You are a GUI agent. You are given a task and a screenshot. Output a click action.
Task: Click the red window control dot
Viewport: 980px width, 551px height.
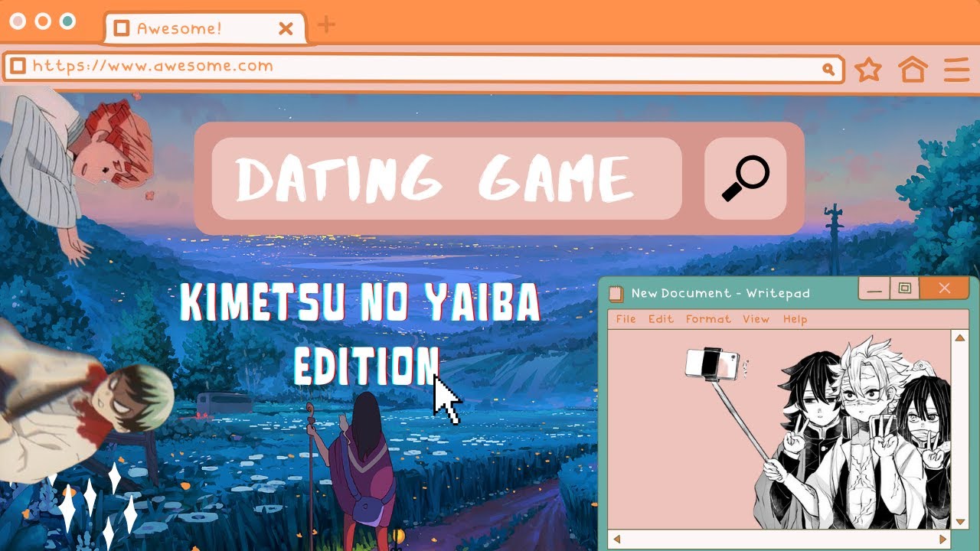pos(18,21)
